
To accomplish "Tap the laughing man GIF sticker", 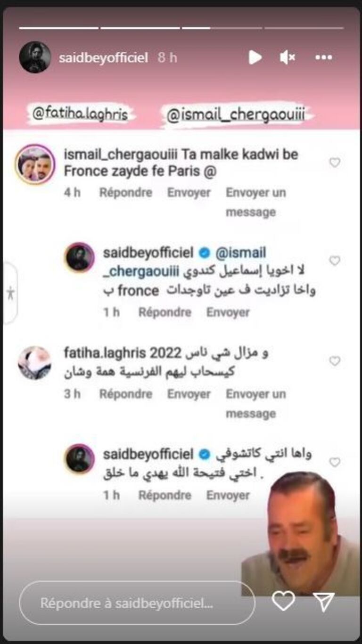I will coord(301,533).
